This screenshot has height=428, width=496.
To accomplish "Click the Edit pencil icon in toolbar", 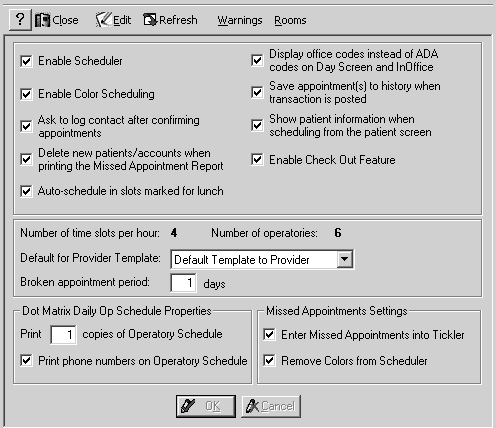I will [x=103, y=20].
